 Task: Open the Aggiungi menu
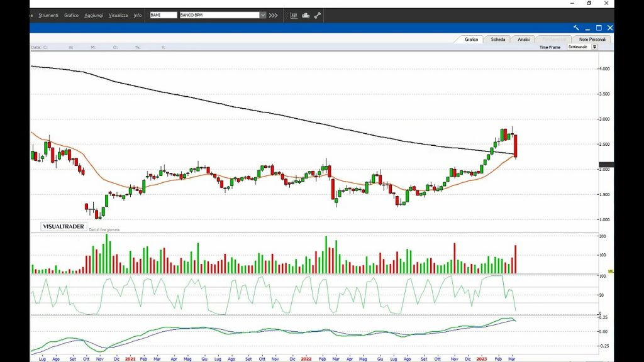(x=92, y=15)
